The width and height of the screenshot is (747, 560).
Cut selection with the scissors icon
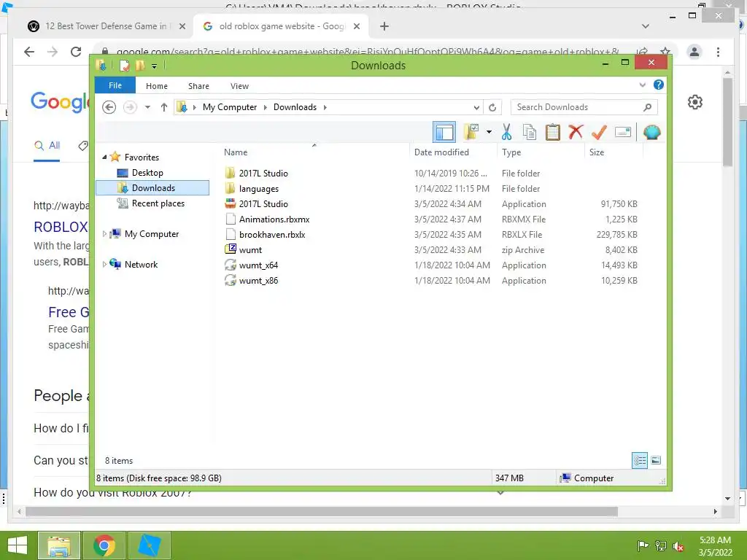506,132
